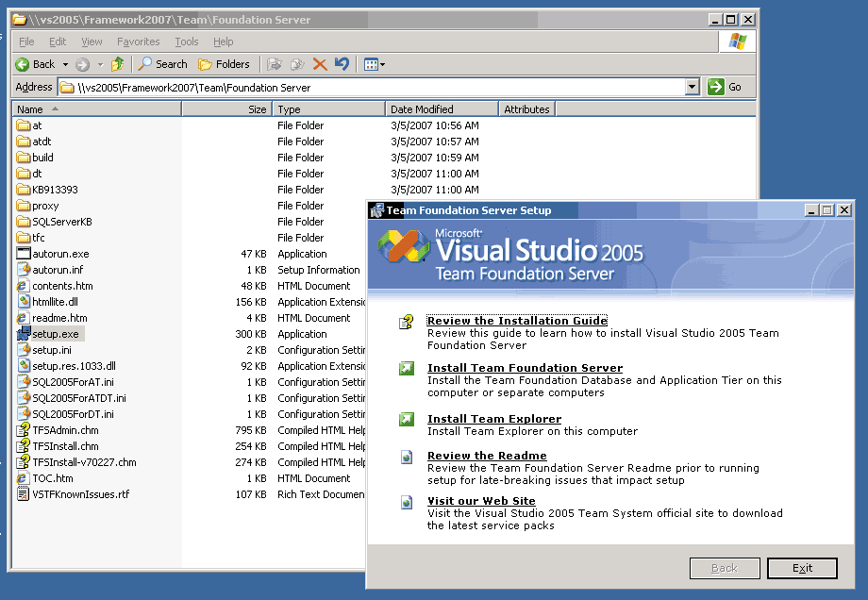Click the Copy To toolbar icon
Image resolution: width=868 pixels, height=600 pixels.
[297, 64]
